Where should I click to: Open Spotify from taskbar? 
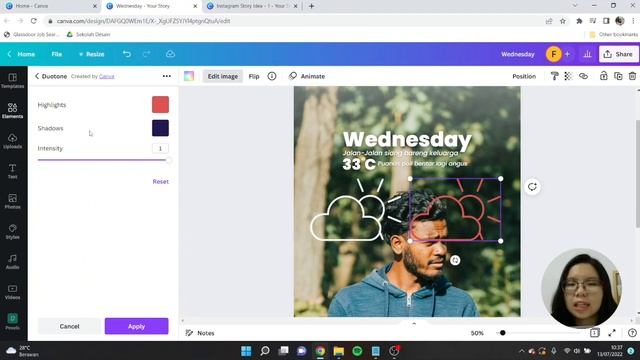tap(357, 351)
